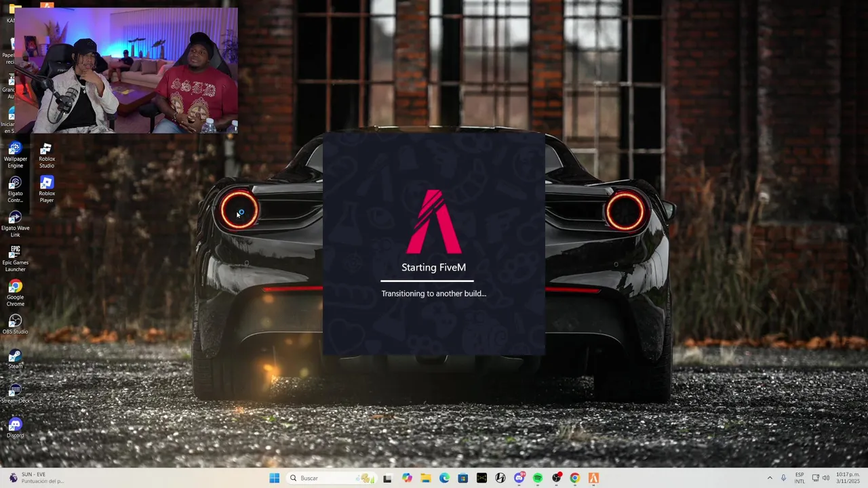The width and height of the screenshot is (868, 488).
Task: Open Discord from the taskbar
Action: tap(519, 478)
